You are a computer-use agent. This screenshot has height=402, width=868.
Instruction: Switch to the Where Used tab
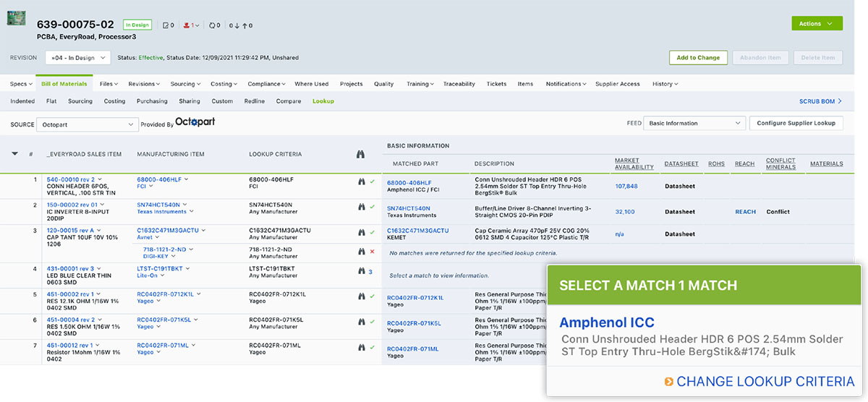click(x=311, y=84)
